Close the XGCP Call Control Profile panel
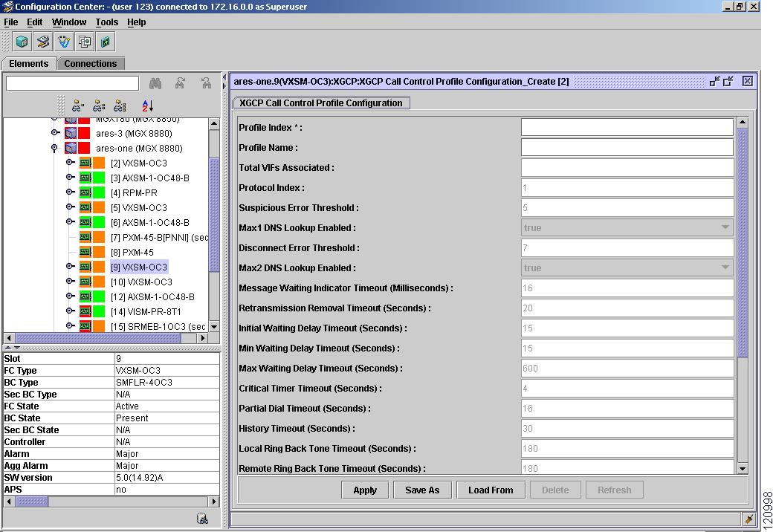Viewport: 776px width, 532px height. coord(747,81)
